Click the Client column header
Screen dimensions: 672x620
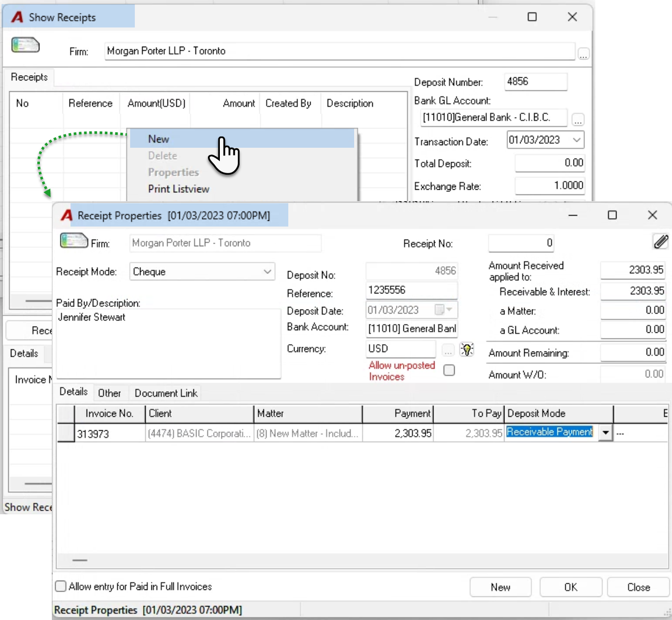click(199, 414)
